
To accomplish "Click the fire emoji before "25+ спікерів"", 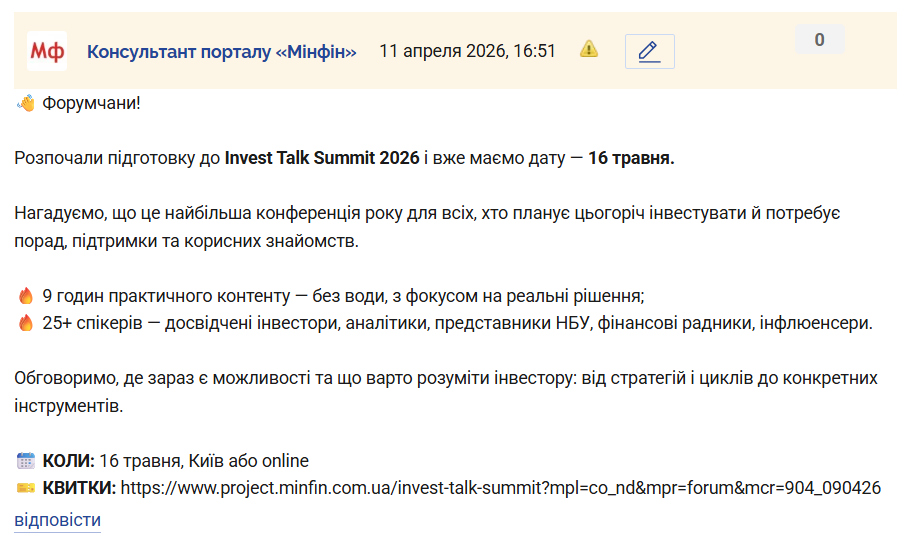I will click(26, 323).
